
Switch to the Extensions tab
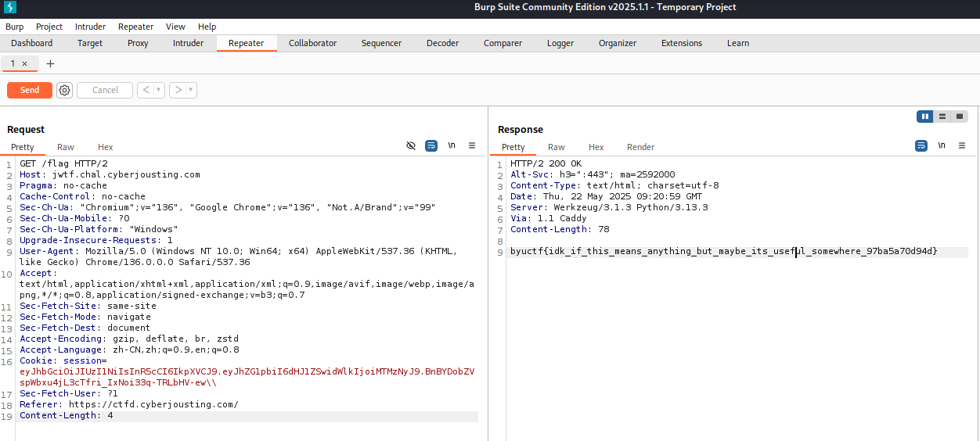pyautogui.click(x=682, y=43)
